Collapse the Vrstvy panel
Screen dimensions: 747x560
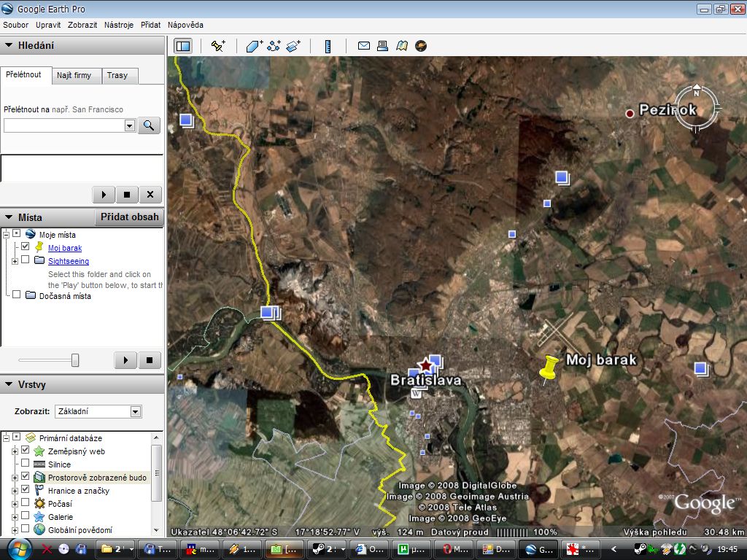(9, 384)
